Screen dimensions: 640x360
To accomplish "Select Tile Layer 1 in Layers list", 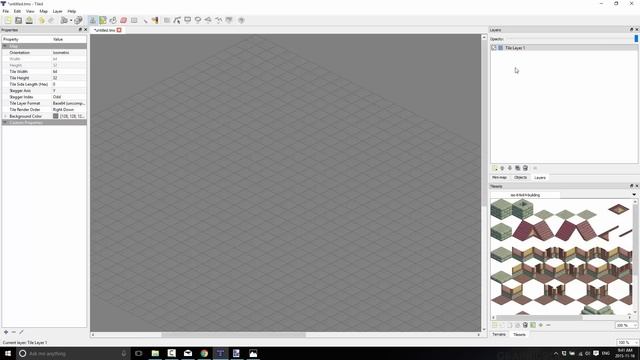I will point(564,48).
